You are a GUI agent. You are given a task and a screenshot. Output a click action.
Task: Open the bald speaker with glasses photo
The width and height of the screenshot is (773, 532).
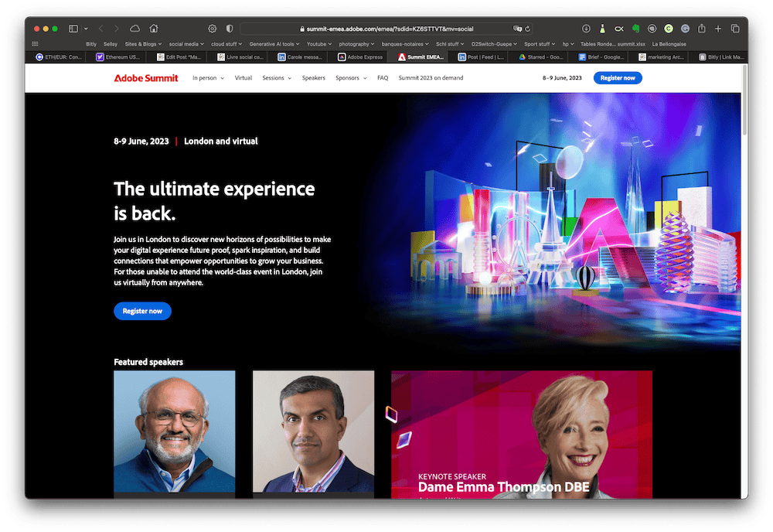[x=175, y=433]
